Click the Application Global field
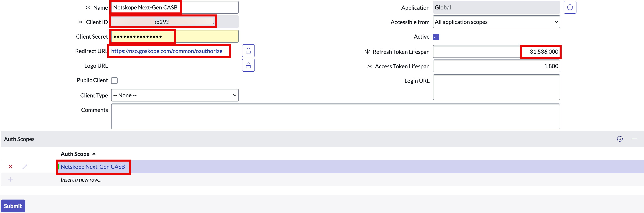The height and width of the screenshot is (213, 644). [x=496, y=7]
